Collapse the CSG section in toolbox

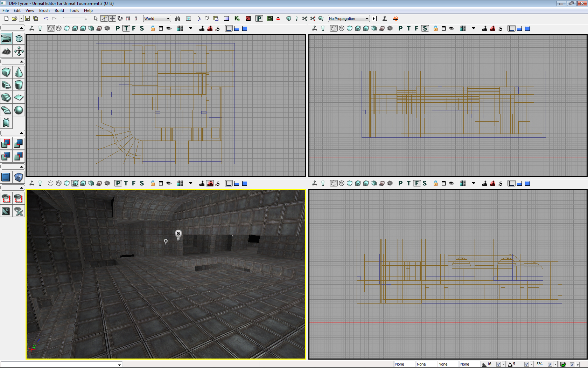click(13, 133)
